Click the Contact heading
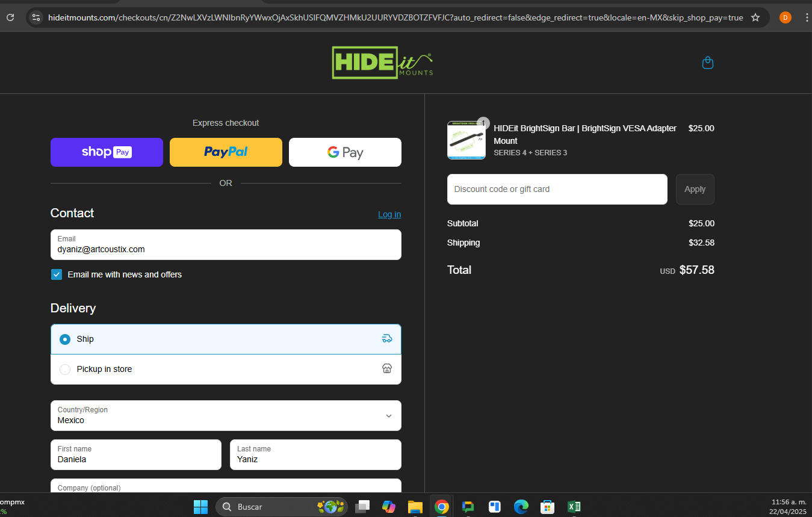The width and height of the screenshot is (812, 517). [x=72, y=213]
